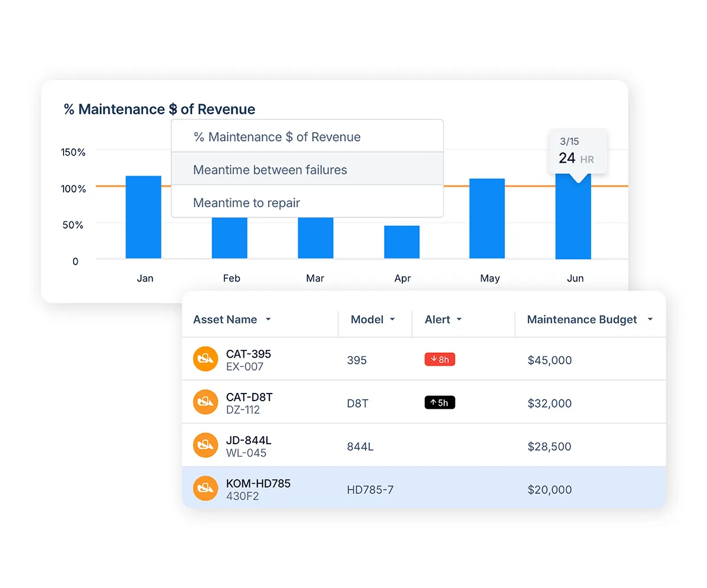Click the JD-844L asset icon
Viewport: 707px width, 588px height.
(x=205, y=445)
